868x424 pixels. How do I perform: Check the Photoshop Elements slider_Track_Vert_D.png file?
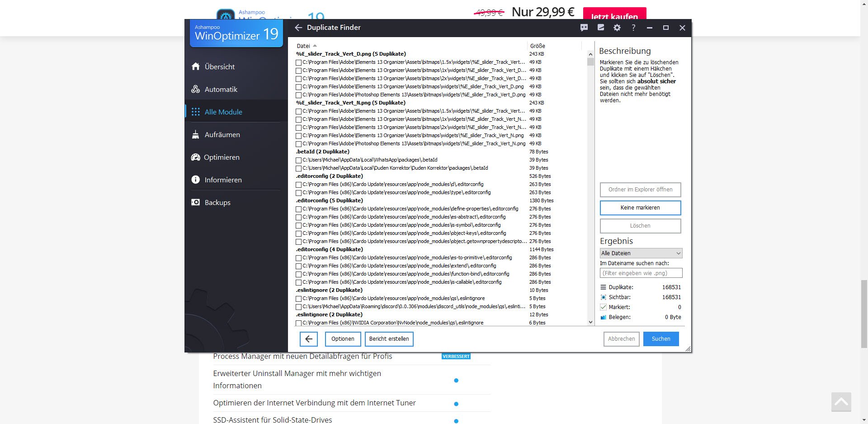298,95
